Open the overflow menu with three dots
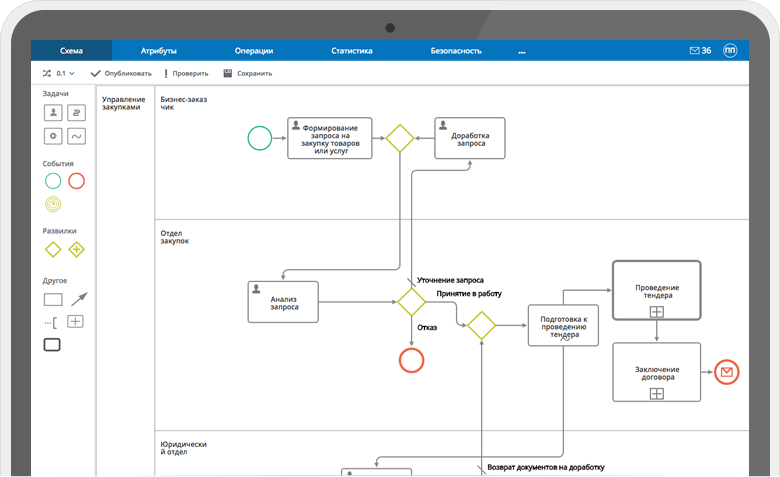The height and width of the screenshot is (477, 780). pos(521,50)
